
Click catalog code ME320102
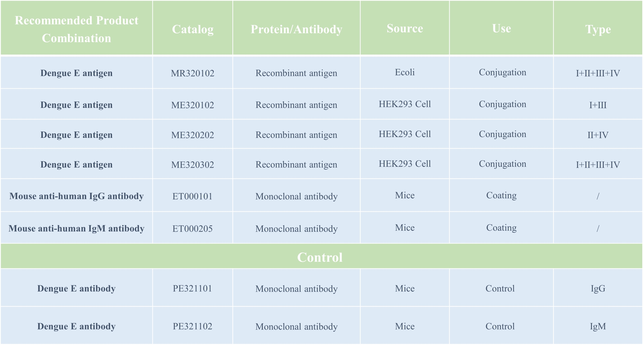(192, 105)
